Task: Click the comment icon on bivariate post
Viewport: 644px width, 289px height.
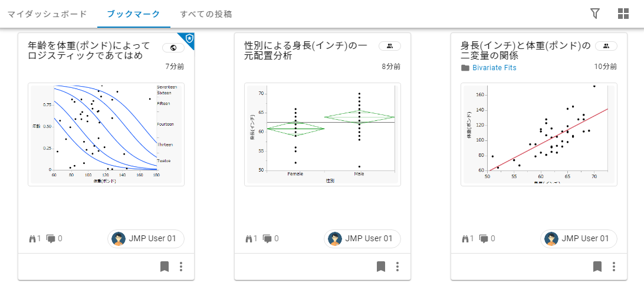Action: (484, 239)
